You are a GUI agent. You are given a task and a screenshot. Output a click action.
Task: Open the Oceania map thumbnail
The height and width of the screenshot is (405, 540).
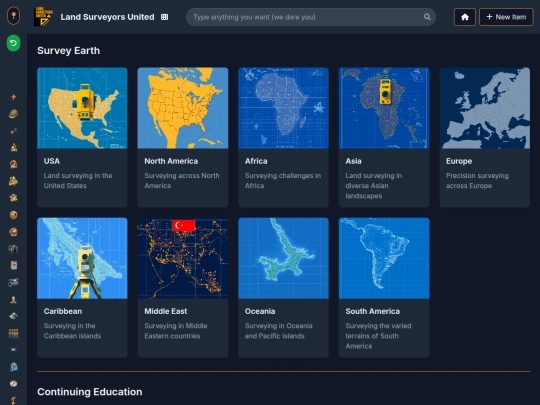(283, 258)
